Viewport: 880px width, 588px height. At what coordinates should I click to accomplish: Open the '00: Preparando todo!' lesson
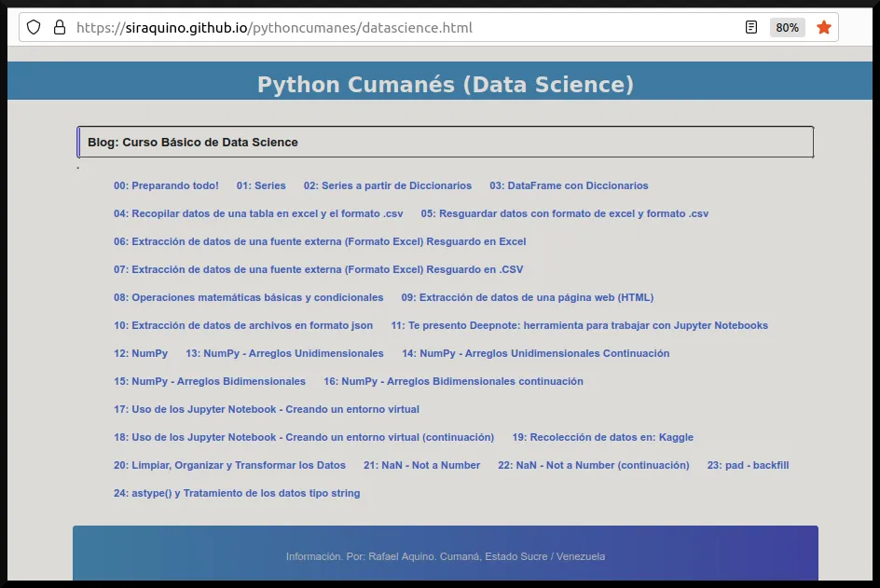pos(166,185)
